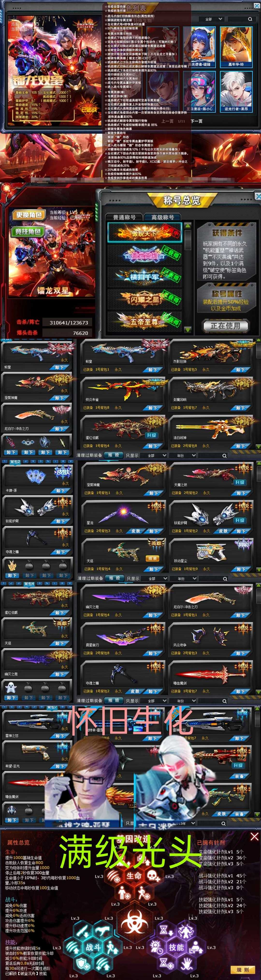Image resolution: width=261 pixels, height=980 pixels.
Task: Click the 竞技角色 button
Action: click(28, 231)
